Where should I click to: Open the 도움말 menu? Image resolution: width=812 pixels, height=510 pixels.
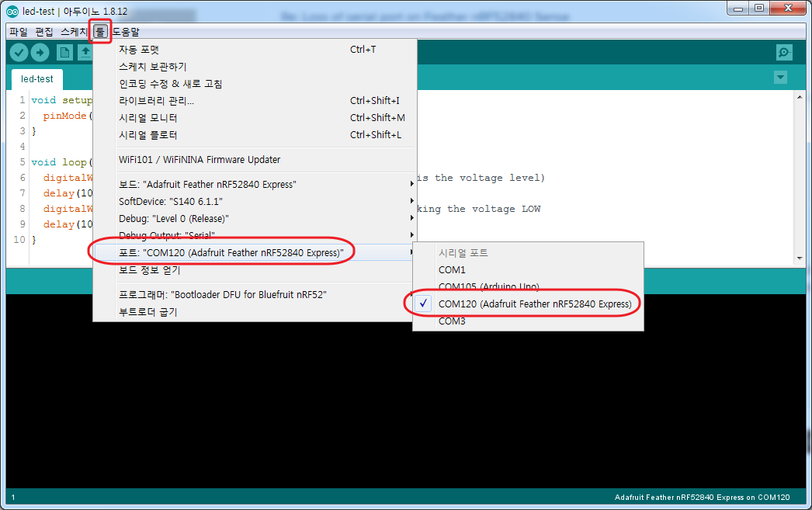pyautogui.click(x=126, y=32)
